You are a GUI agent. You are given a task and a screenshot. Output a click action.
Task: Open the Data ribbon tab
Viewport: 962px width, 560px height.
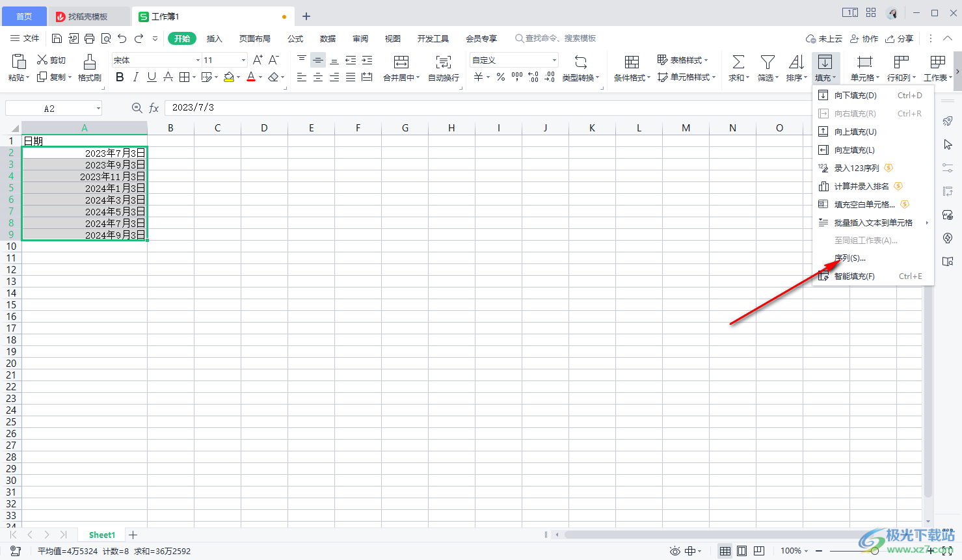click(328, 38)
